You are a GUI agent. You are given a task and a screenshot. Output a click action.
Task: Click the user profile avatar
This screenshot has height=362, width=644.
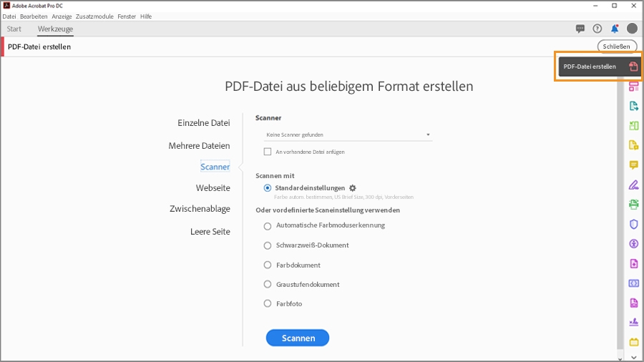[x=632, y=29]
